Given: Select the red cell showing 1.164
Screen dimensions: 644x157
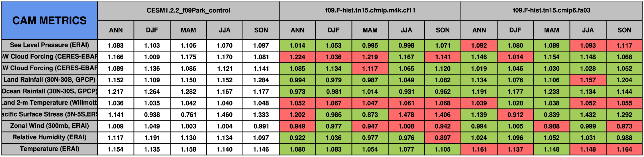Looking at the screenshot, I should click(624, 149).
